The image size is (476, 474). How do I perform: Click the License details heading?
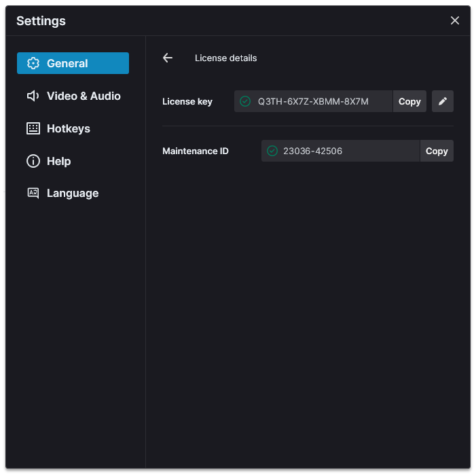pos(225,58)
